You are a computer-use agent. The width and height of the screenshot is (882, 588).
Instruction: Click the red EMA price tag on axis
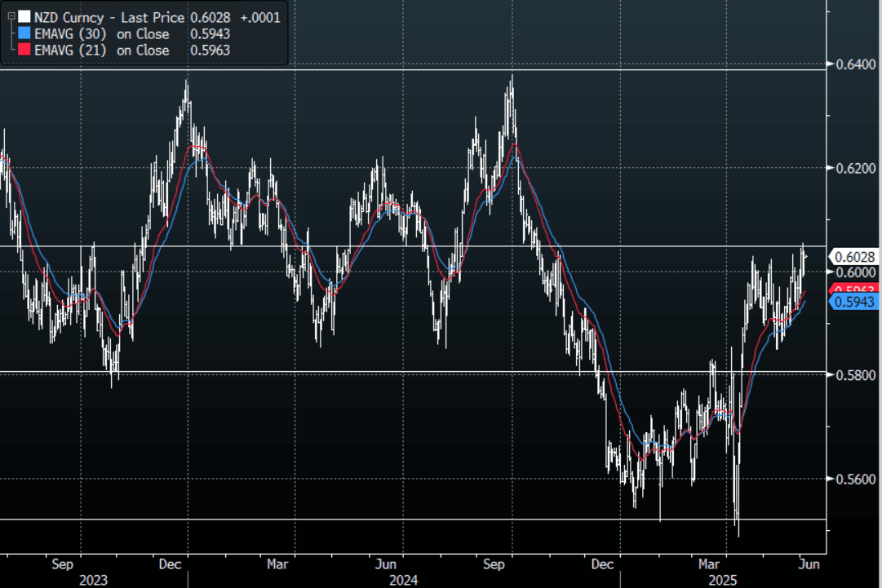click(853, 290)
